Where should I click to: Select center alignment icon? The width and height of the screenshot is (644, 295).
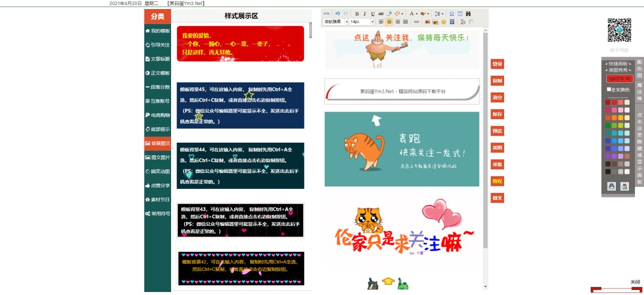click(x=389, y=22)
